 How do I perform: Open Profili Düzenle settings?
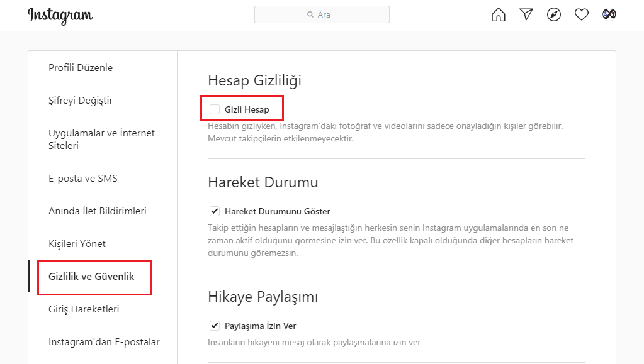[x=81, y=68]
